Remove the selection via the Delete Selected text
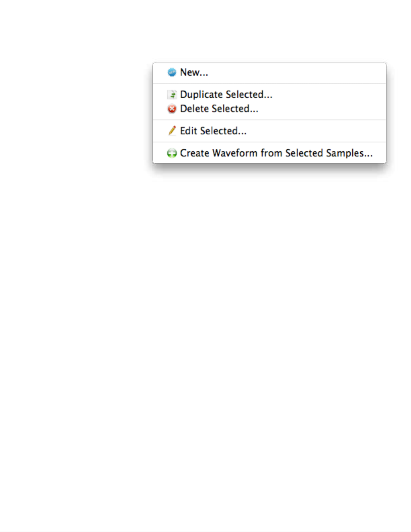 [x=219, y=109]
